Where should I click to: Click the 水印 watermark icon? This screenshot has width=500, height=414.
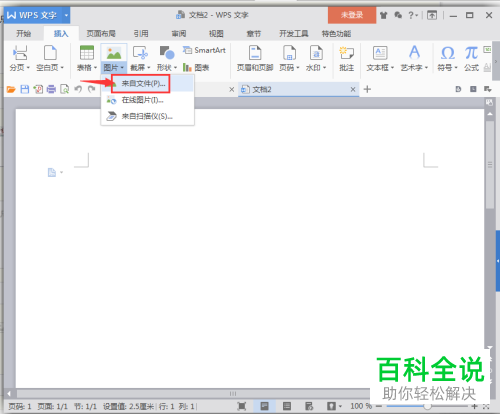coord(316,53)
